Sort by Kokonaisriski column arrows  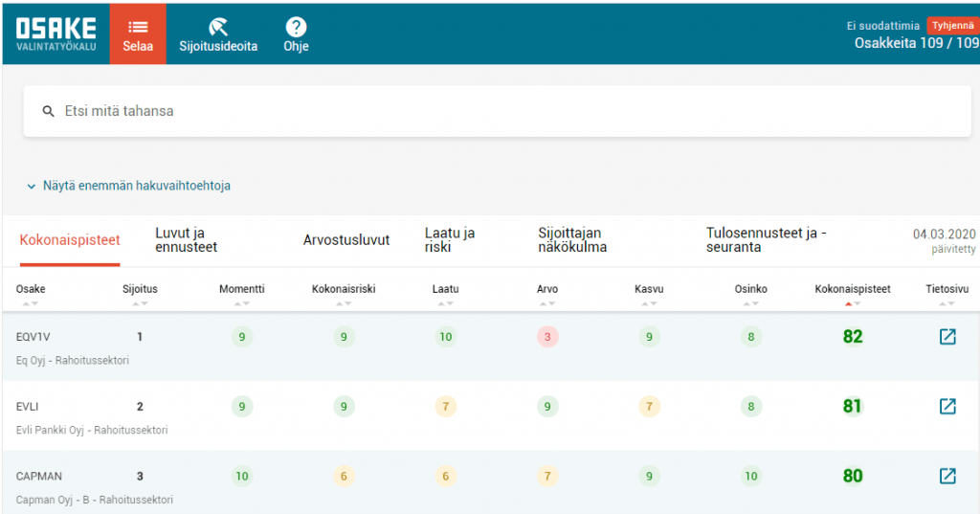point(344,303)
